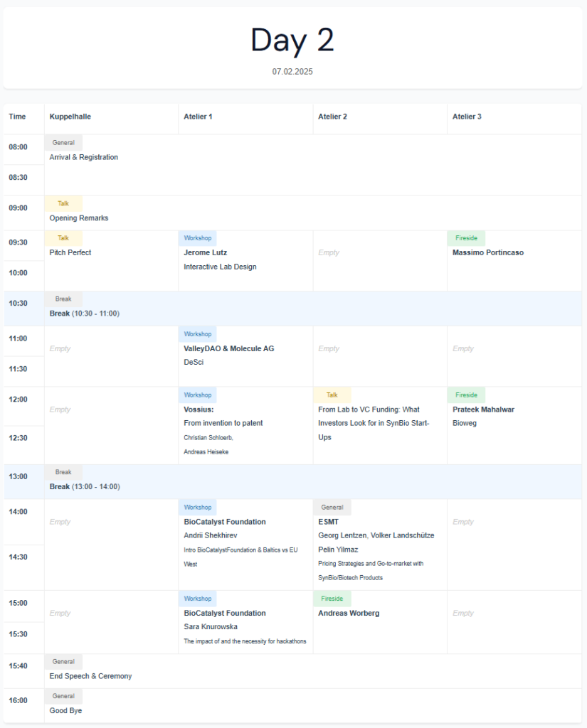
Task: Click the Fireside tag above Andreas Worberg
Action: 332,599
